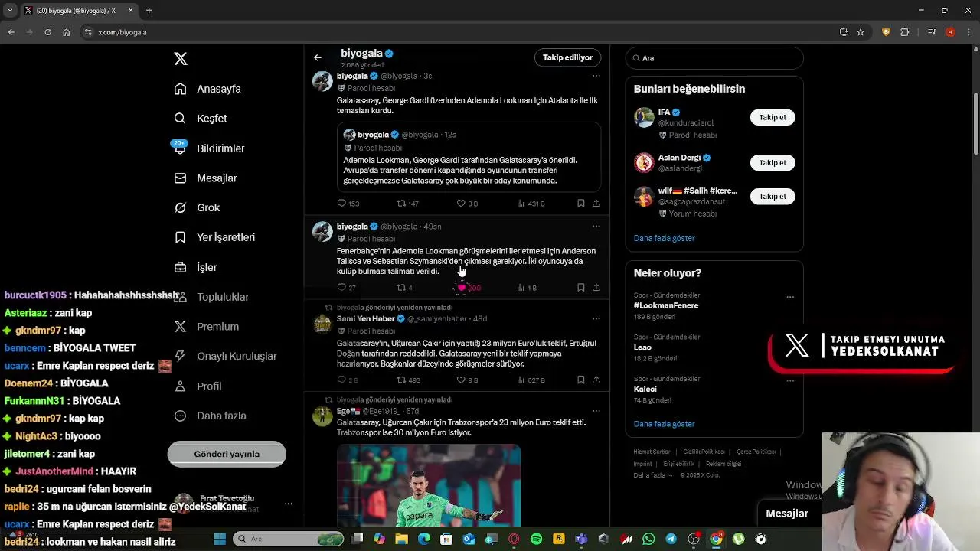980x551 pixels.
Task: Share the Fenerbahçe Talisca Szymanski tweet
Action: pyautogui.click(x=596, y=288)
